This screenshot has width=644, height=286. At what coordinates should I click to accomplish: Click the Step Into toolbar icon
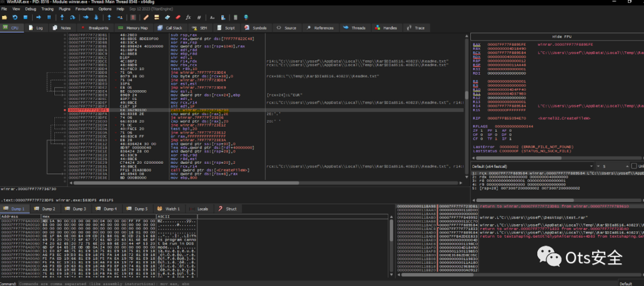point(63,17)
